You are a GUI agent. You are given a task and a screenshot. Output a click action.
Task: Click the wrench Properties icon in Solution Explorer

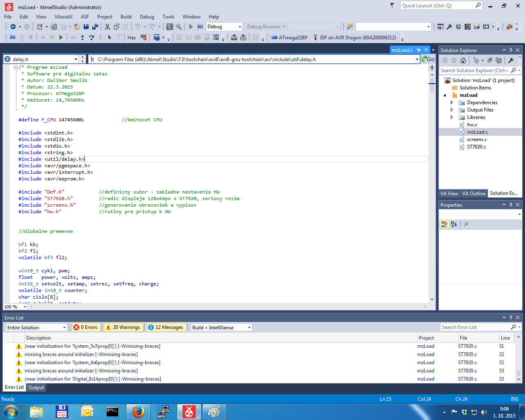pos(511,60)
